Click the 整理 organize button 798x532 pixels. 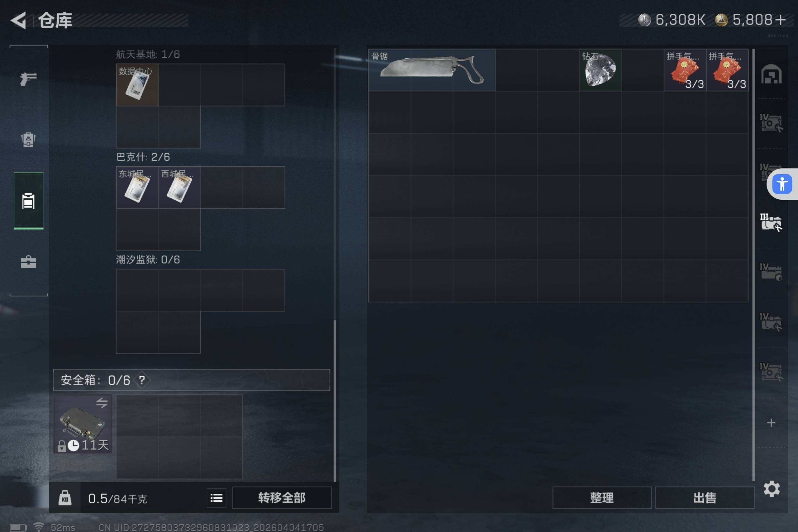point(602,498)
